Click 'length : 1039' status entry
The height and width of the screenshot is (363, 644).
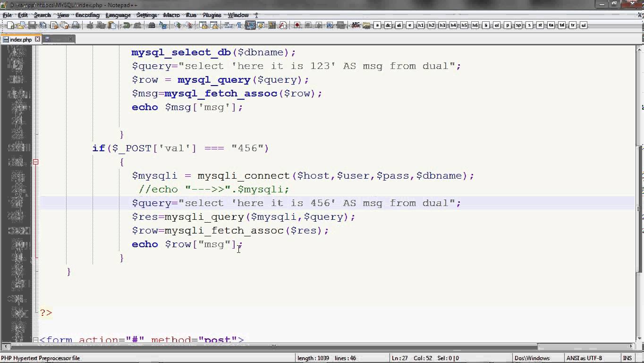(313, 358)
